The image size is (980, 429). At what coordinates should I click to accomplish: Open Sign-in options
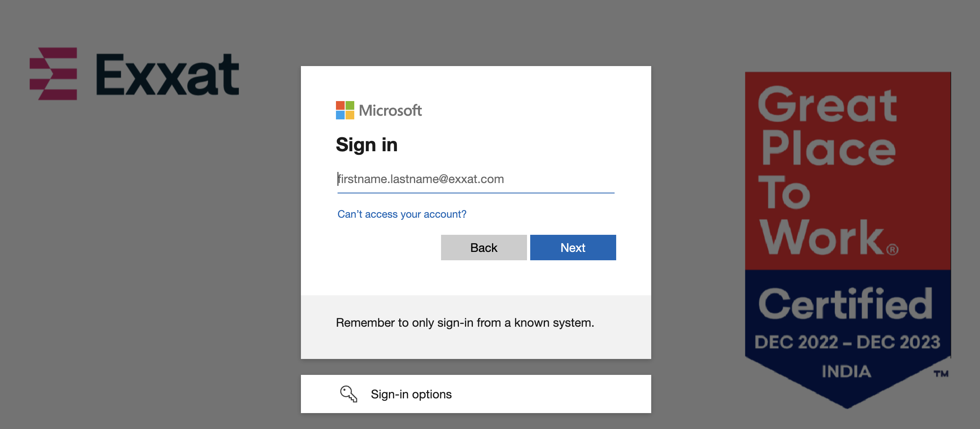[x=411, y=394]
